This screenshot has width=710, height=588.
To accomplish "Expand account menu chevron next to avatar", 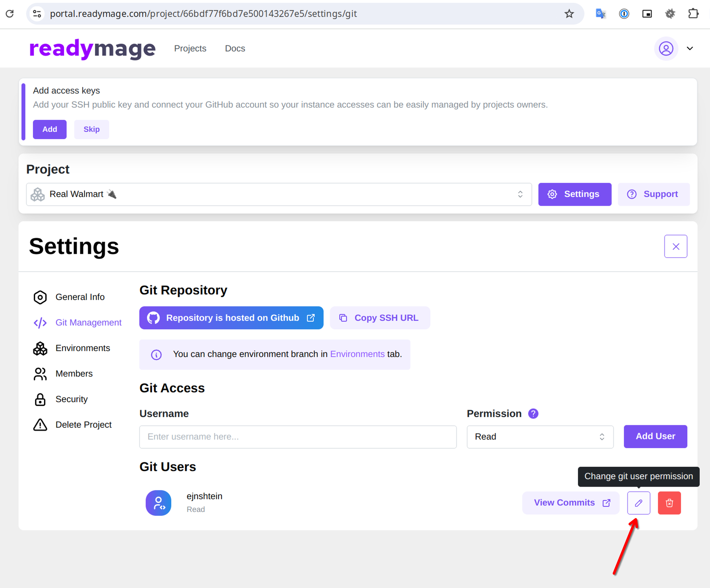I will click(690, 48).
